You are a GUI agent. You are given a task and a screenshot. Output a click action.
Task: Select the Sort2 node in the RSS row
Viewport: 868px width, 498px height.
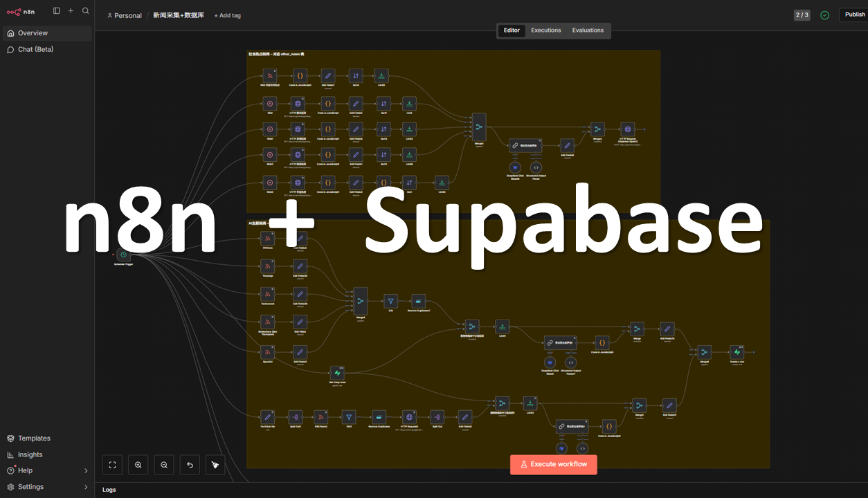355,76
